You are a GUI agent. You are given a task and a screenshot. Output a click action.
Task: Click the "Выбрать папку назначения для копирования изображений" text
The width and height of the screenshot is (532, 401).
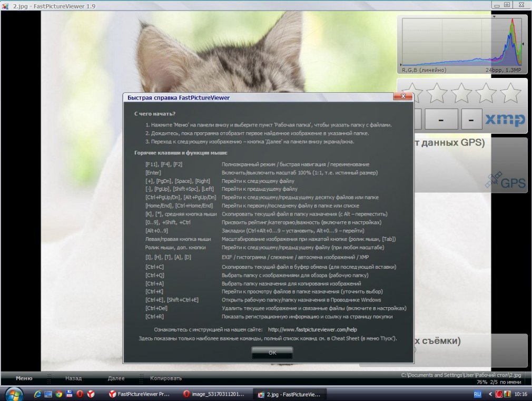pos(291,283)
